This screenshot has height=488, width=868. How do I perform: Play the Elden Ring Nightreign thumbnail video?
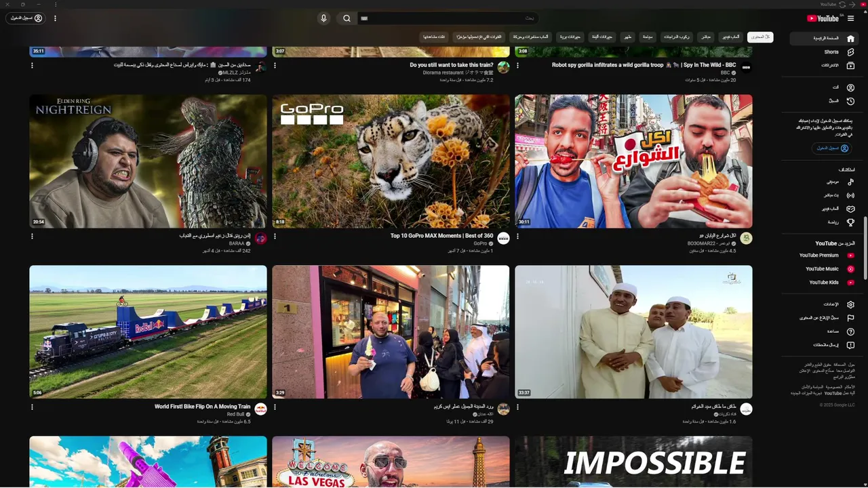(148, 161)
